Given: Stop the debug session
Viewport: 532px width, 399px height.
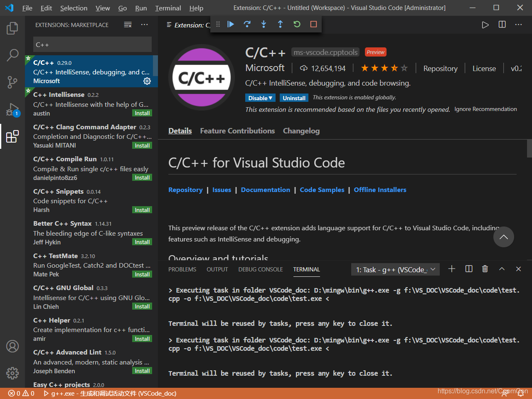Looking at the screenshot, I should pyautogui.click(x=314, y=24).
